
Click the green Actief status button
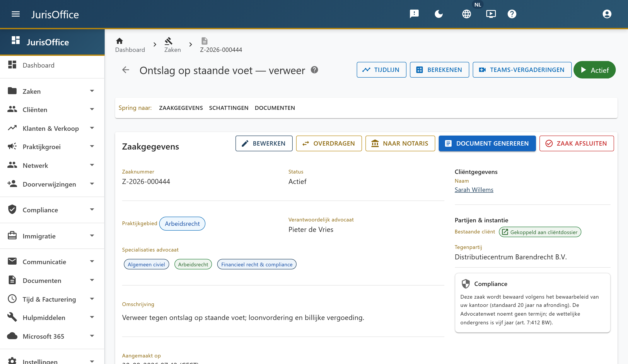tap(594, 70)
